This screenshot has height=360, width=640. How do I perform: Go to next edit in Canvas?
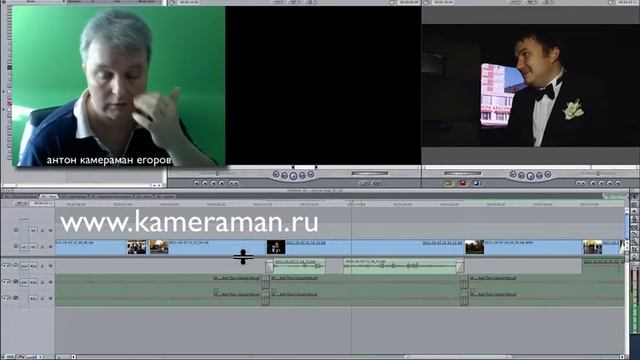coord(548,175)
